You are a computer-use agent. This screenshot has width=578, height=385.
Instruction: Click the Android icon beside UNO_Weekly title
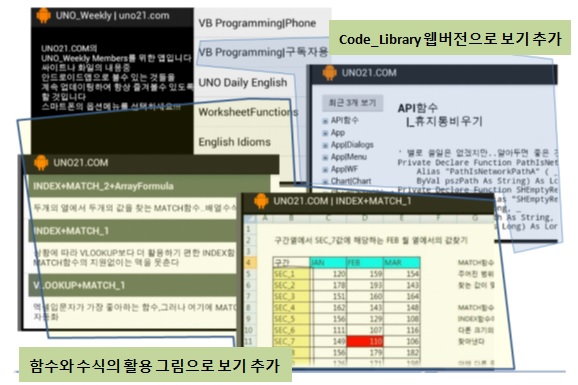click(43, 16)
